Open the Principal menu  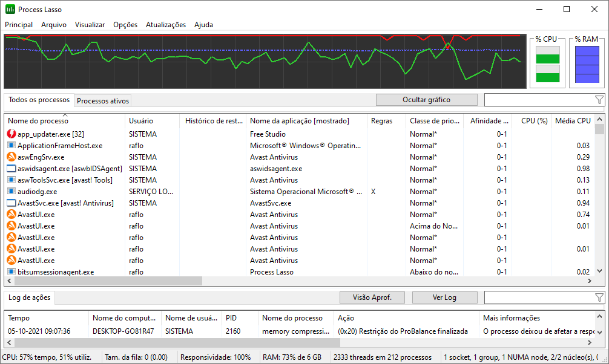(19, 24)
